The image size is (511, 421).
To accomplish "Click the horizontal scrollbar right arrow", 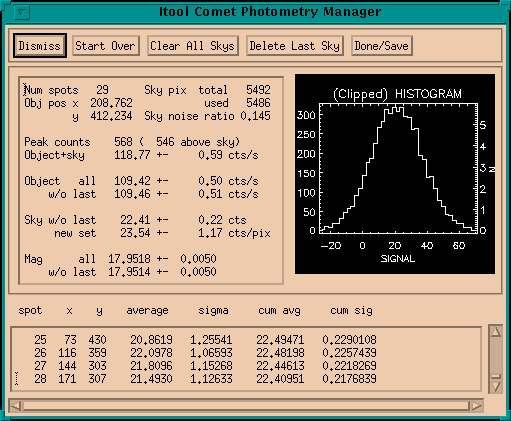I will (x=477, y=406).
